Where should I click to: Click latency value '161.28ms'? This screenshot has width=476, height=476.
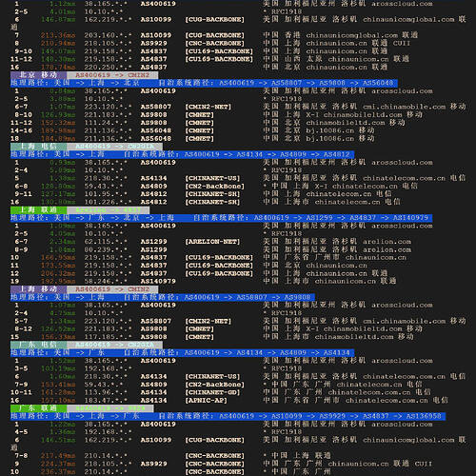pos(58,392)
